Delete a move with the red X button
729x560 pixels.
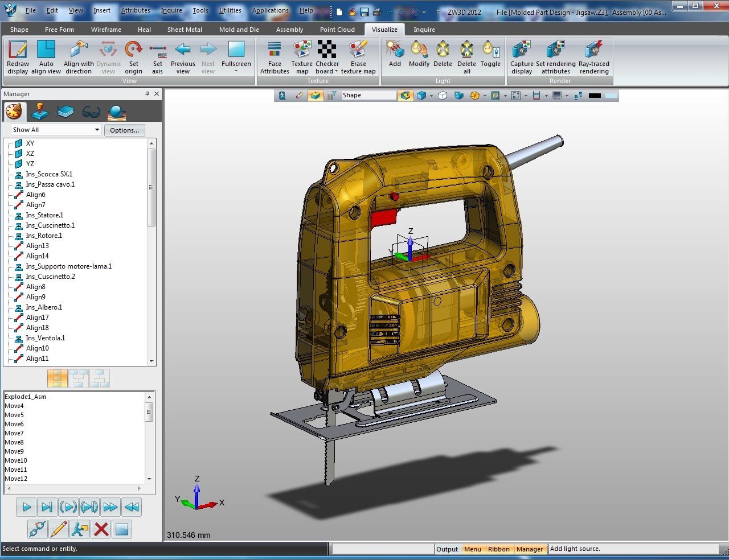101,529
